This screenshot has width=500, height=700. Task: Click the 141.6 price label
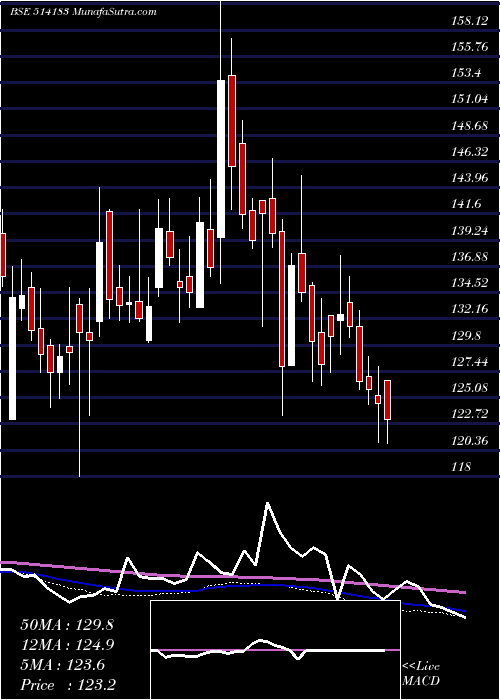(466, 204)
